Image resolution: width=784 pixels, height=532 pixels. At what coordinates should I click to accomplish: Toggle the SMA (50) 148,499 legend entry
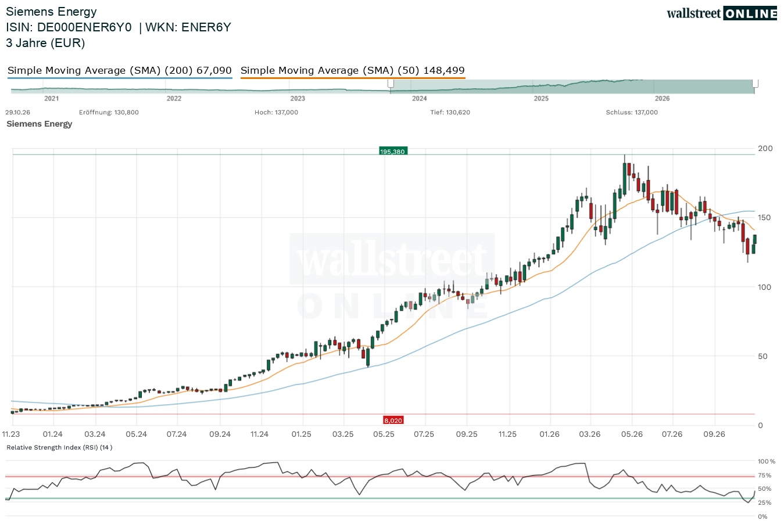click(x=353, y=70)
